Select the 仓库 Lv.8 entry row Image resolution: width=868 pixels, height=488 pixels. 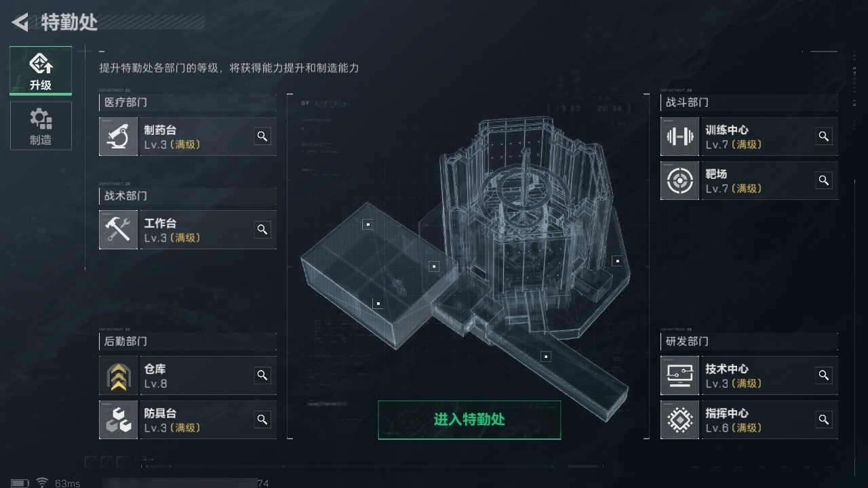(188, 375)
